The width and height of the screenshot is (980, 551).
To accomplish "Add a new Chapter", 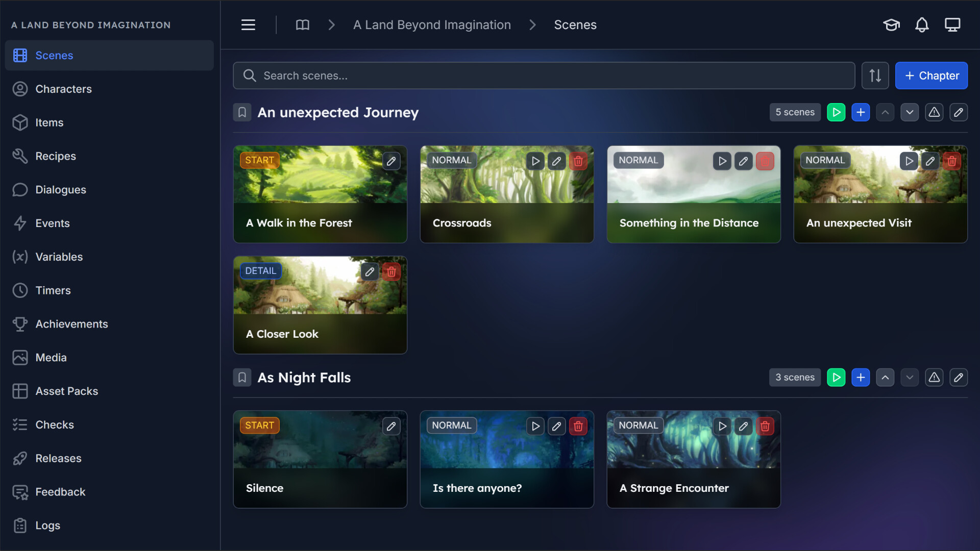I will click(x=931, y=76).
